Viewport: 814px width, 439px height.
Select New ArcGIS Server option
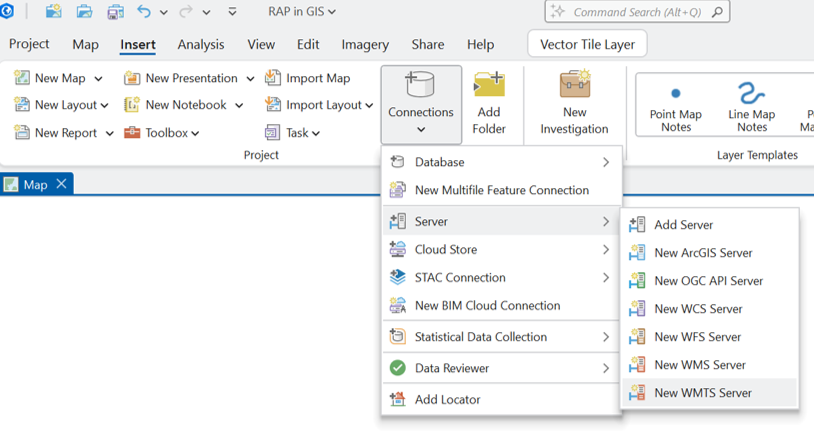(702, 253)
